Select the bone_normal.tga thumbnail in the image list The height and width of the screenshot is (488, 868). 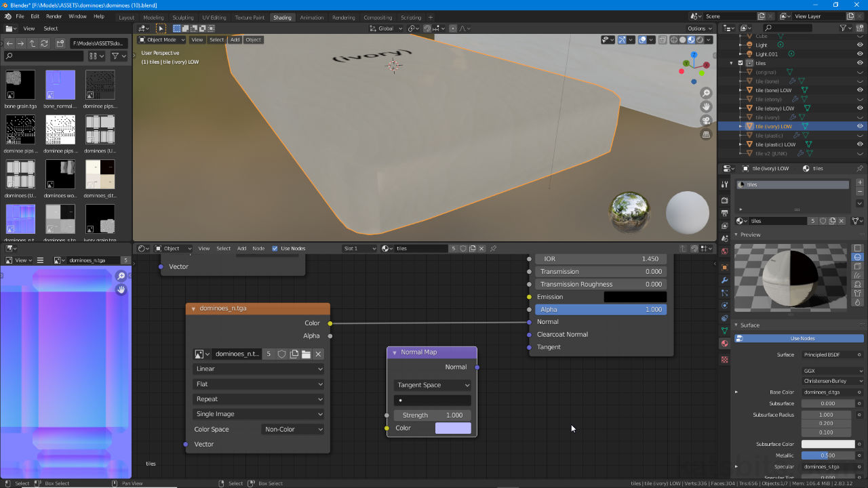tap(60, 85)
